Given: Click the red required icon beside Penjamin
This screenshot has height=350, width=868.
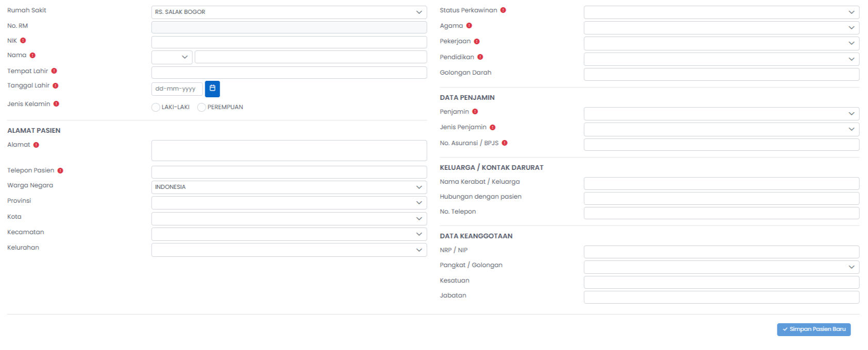Looking at the screenshot, I should click(x=475, y=112).
